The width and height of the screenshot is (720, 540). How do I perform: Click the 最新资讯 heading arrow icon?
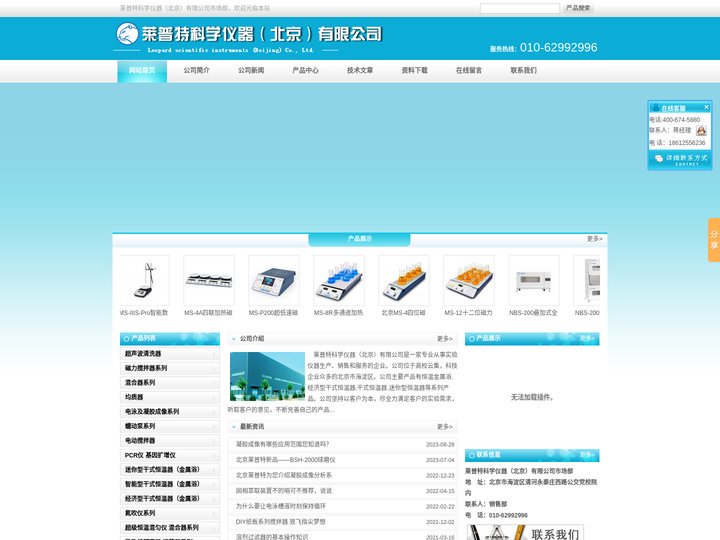[x=234, y=427]
